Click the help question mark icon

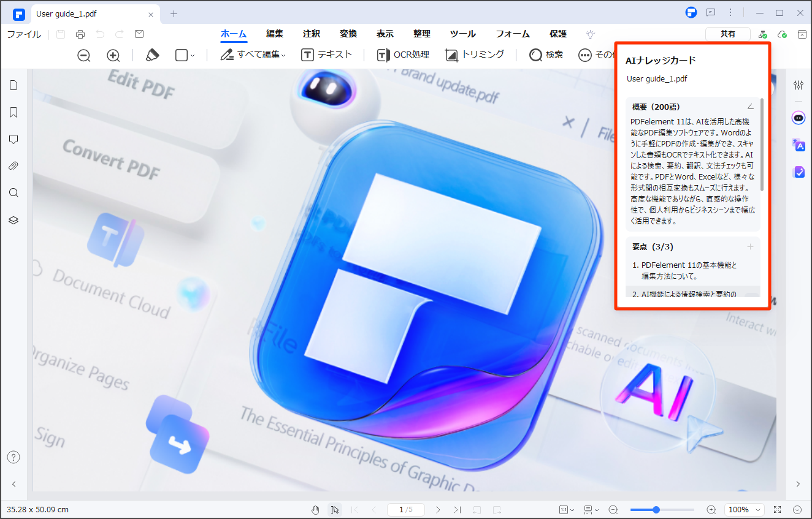[x=13, y=457]
